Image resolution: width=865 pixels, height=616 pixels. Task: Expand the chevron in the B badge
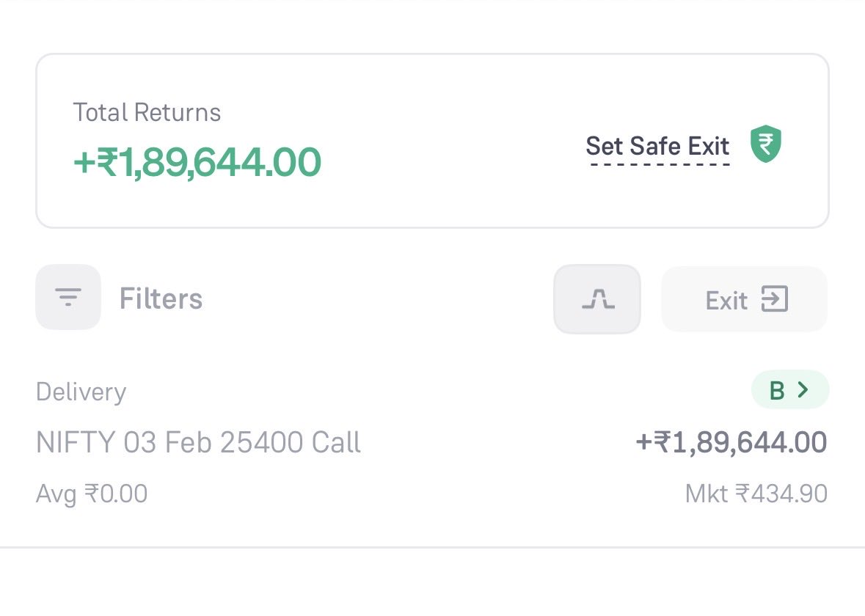click(x=803, y=390)
